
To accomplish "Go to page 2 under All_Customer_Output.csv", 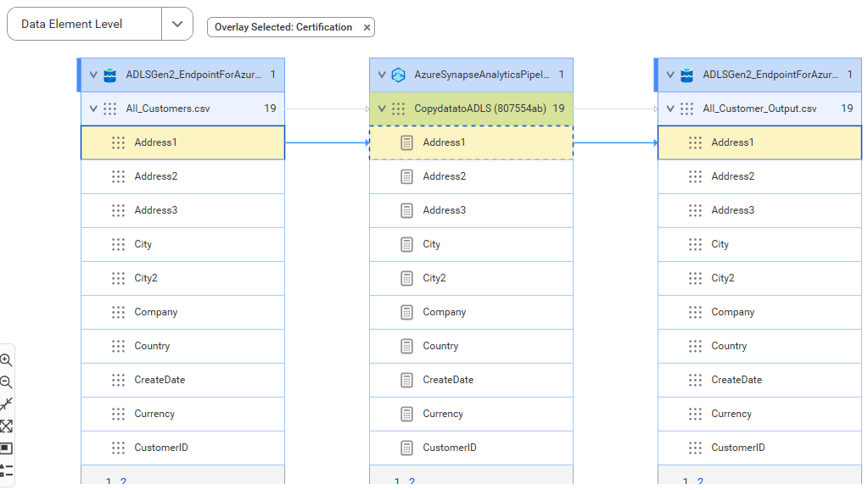I will point(700,482).
